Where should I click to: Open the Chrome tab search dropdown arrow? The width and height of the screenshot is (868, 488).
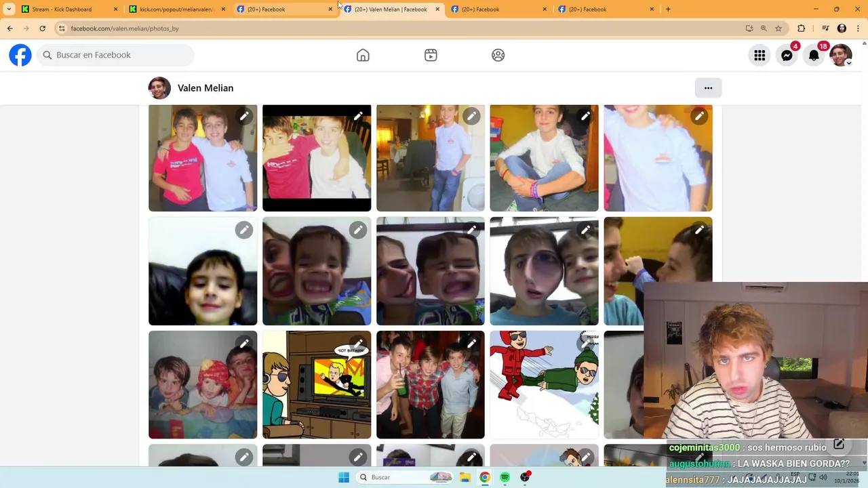coord(9,9)
